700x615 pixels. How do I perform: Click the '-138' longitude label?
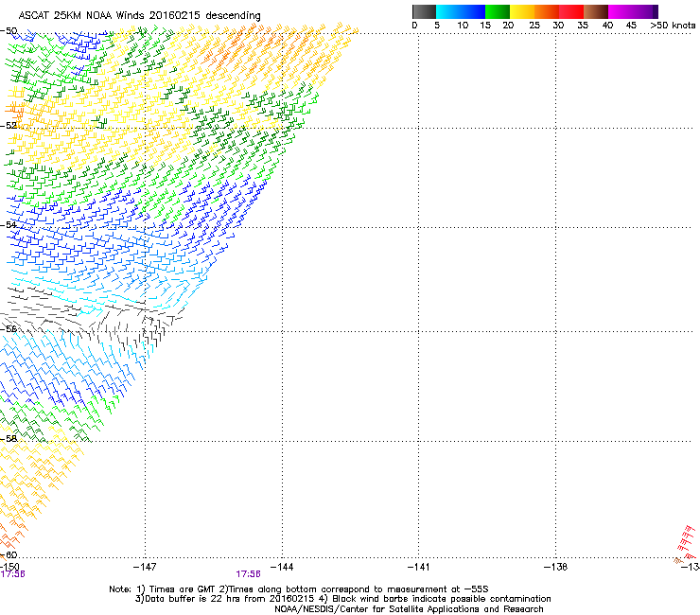(x=555, y=567)
